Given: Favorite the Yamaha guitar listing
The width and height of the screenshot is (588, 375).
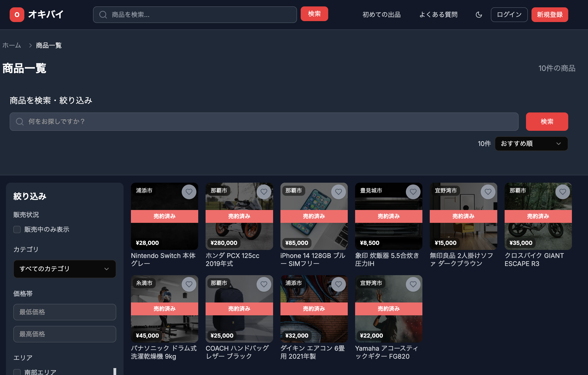Looking at the screenshot, I should (413, 284).
